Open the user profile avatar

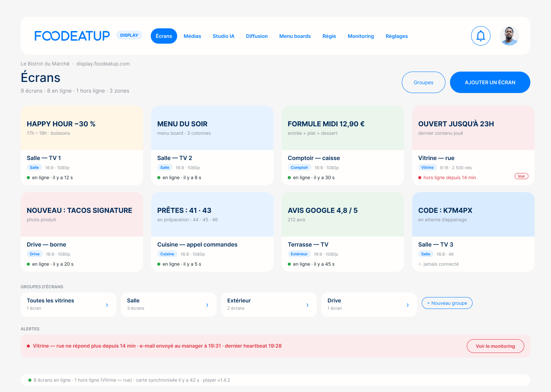click(509, 36)
